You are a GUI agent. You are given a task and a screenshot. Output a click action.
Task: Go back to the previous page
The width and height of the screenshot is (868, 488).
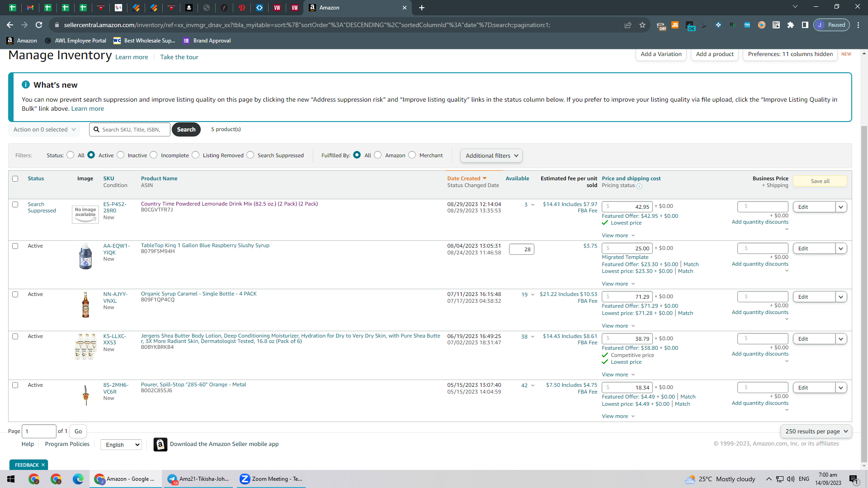click(10, 25)
